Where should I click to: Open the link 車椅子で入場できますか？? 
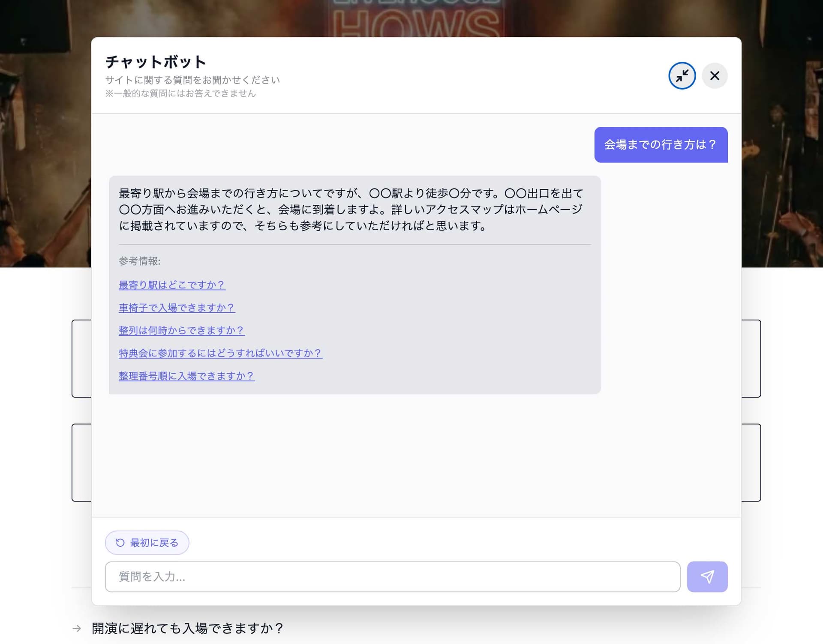(176, 308)
